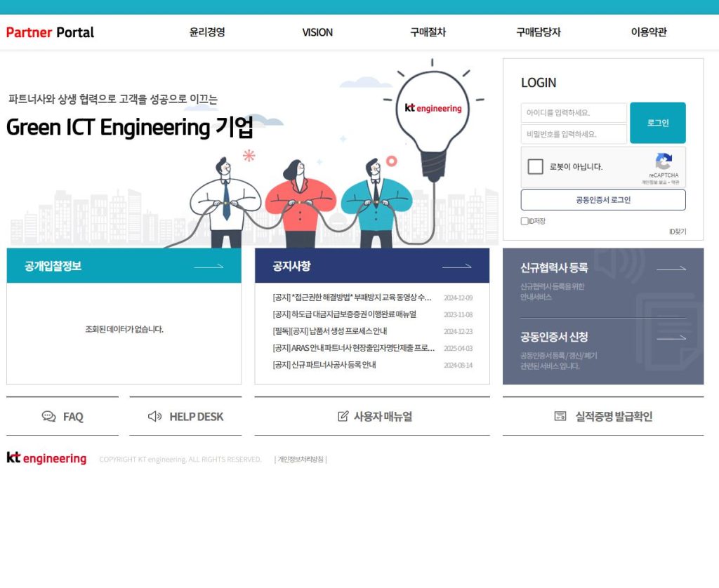Image resolution: width=719 pixels, height=588 pixels.
Task: Open 신규협력사 등록 arrow link
Action: pos(671,269)
